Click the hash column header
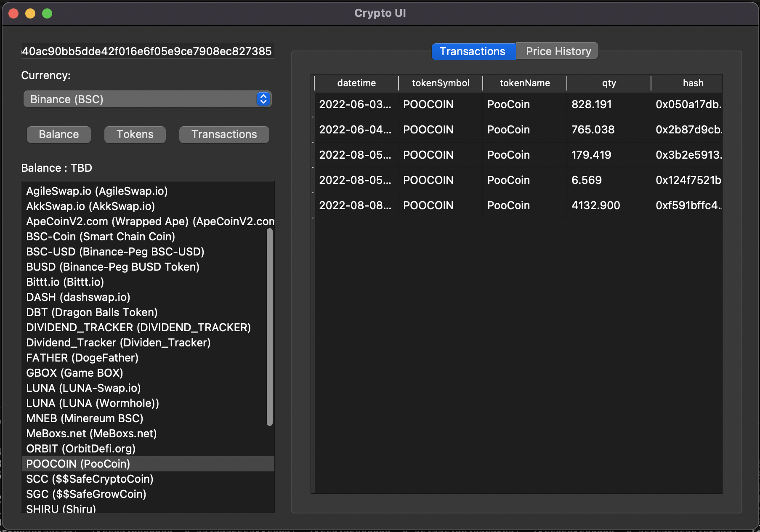Image resolution: width=760 pixels, height=532 pixels. (687, 83)
